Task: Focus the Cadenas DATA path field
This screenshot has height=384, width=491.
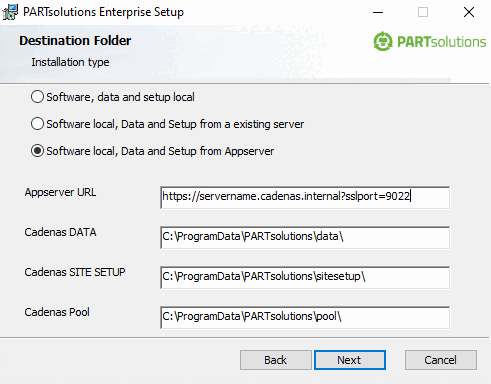Action: [x=305, y=237]
